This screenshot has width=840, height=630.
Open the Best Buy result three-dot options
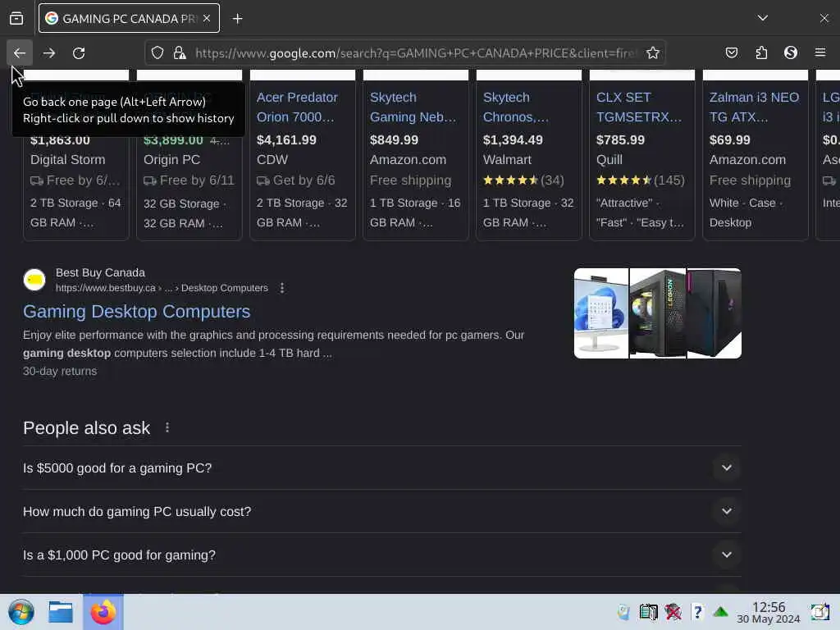pyautogui.click(x=282, y=288)
